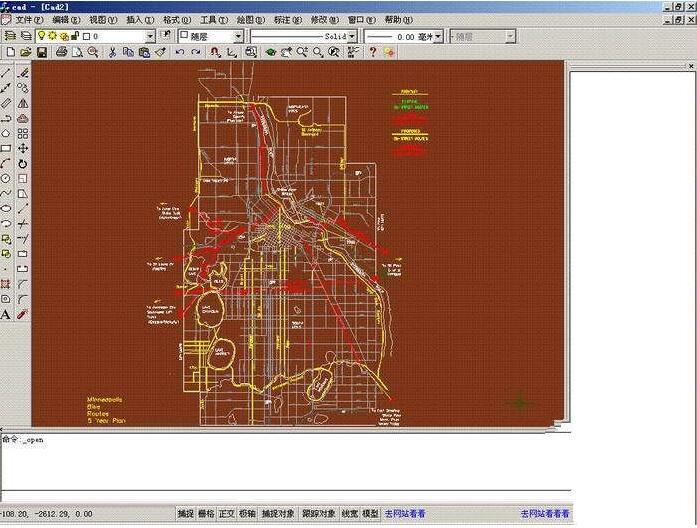Viewport: 697px width, 528px height.
Task: Undo the last action
Action: (x=180, y=52)
